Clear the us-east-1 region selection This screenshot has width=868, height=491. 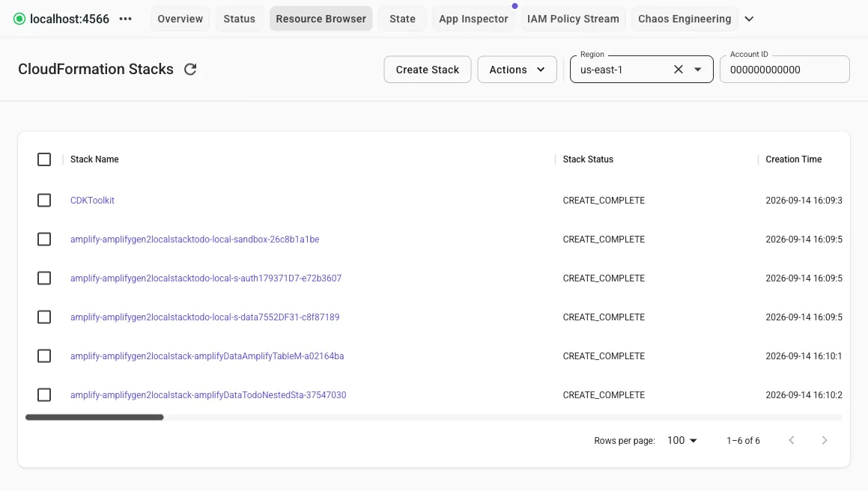678,69
